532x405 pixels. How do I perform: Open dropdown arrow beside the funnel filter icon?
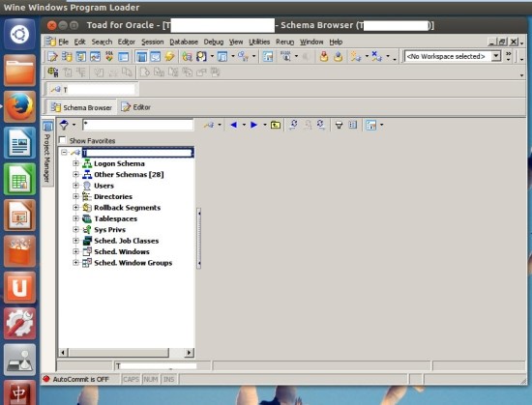tap(74, 125)
